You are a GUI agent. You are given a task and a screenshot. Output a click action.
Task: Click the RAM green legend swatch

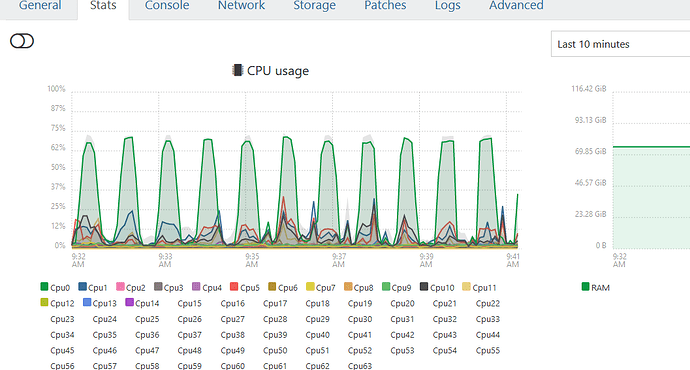(585, 287)
